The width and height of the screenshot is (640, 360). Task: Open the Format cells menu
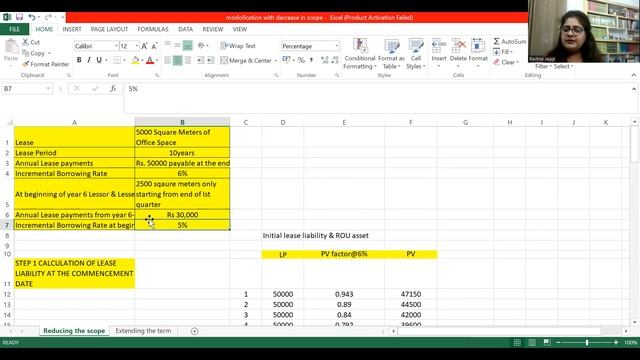478,51
